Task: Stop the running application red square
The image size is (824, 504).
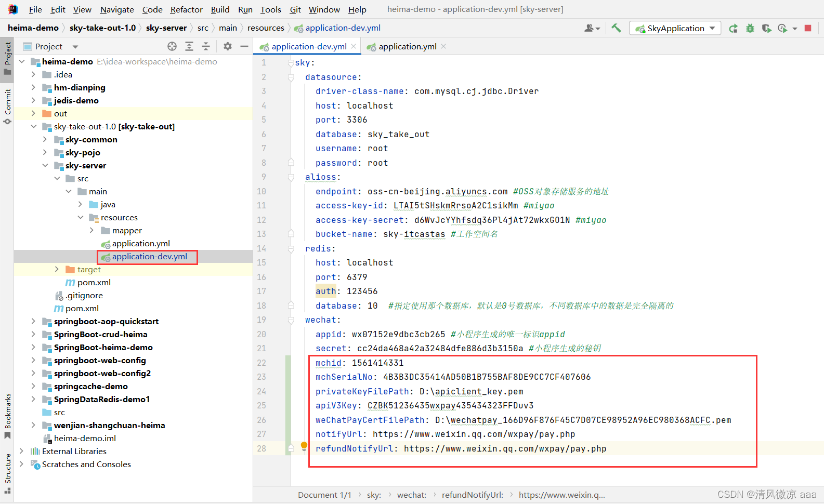Action: (808, 28)
